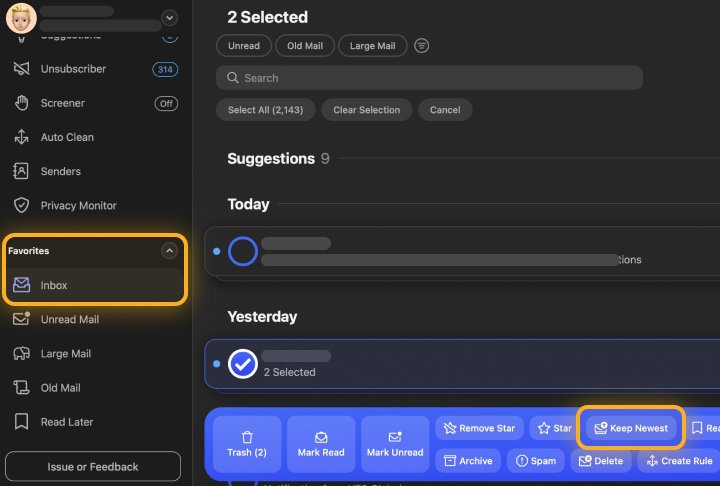Apply the Unread filter chip
This screenshot has width=720, height=486.
244,46
